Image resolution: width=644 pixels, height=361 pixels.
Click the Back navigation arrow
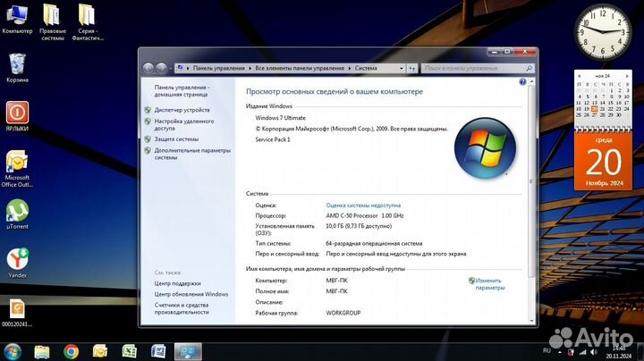click(148, 68)
